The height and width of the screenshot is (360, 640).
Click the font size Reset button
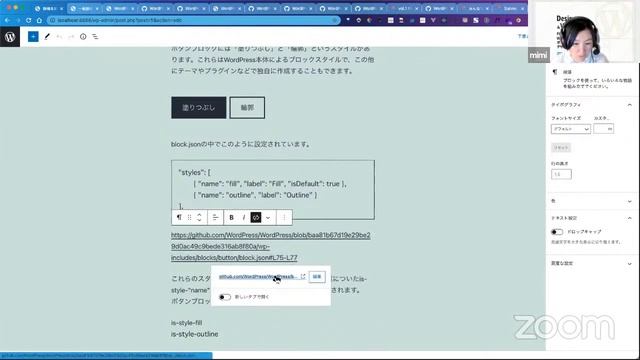click(x=561, y=148)
